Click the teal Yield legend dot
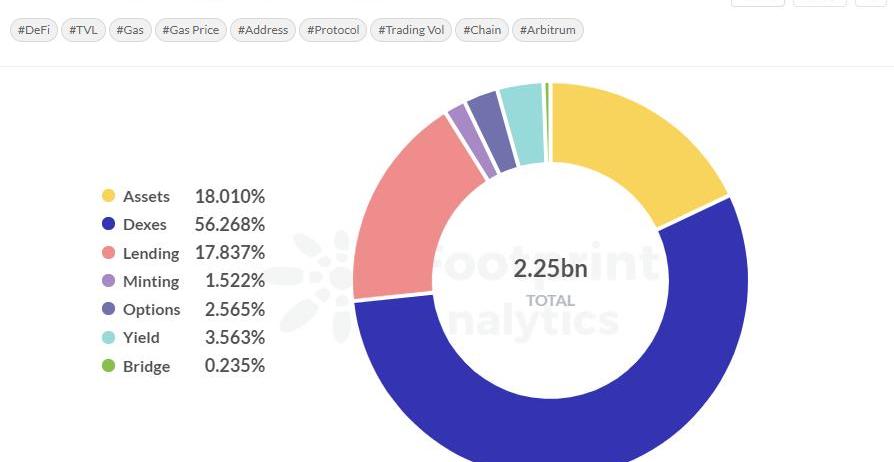The image size is (894, 462). click(x=109, y=338)
